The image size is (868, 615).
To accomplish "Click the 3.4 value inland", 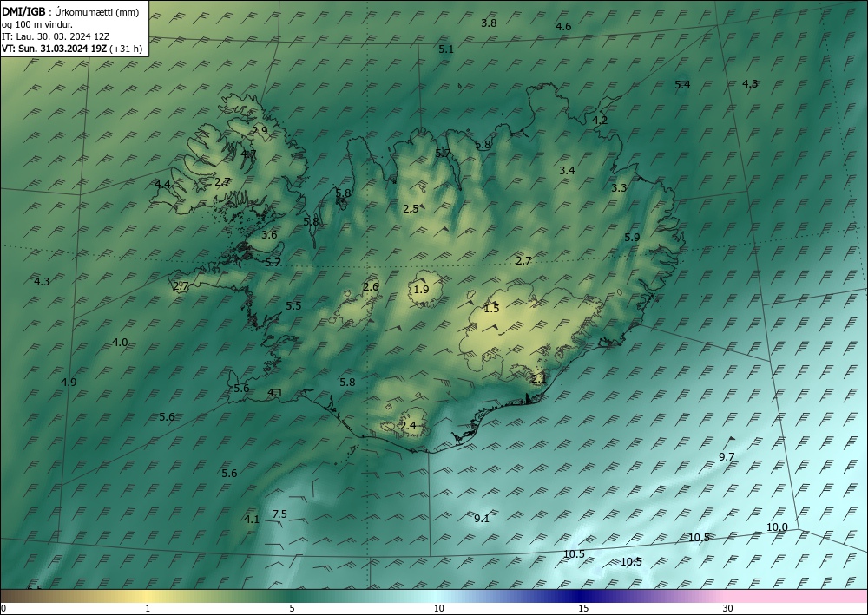I will pyautogui.click(x=566, y=171).
